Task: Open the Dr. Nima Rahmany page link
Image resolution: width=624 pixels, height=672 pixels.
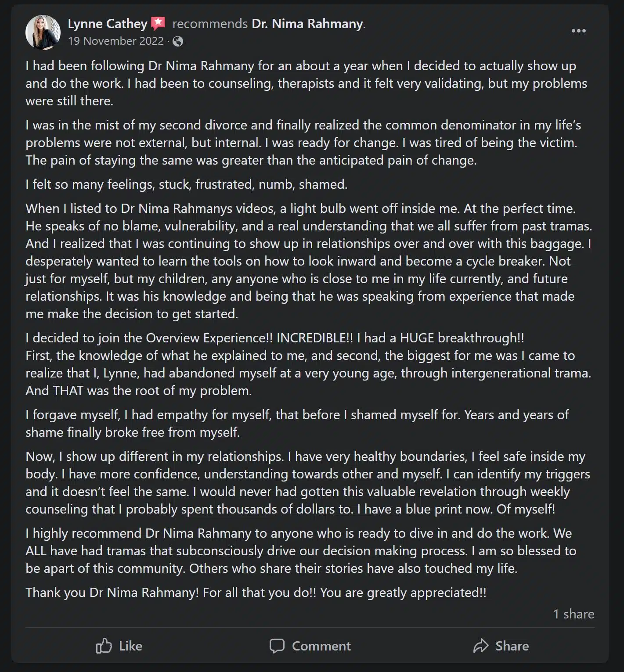Action: point(307,24)
